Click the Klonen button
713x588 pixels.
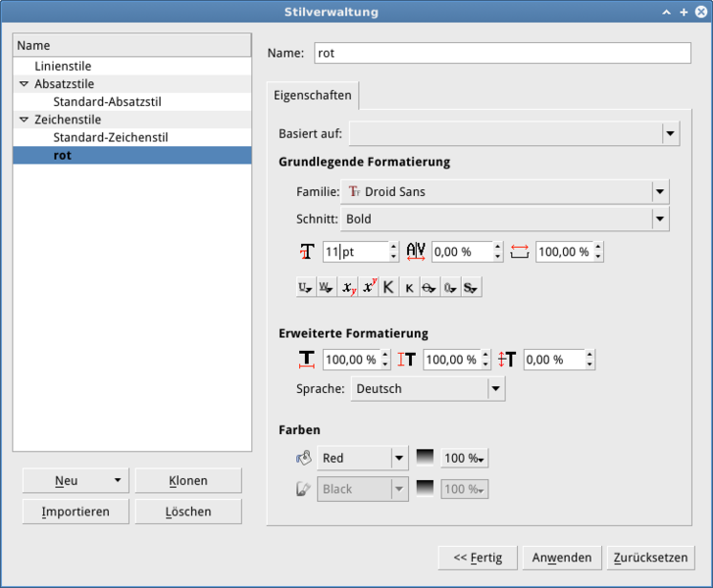tap(187, 481)
